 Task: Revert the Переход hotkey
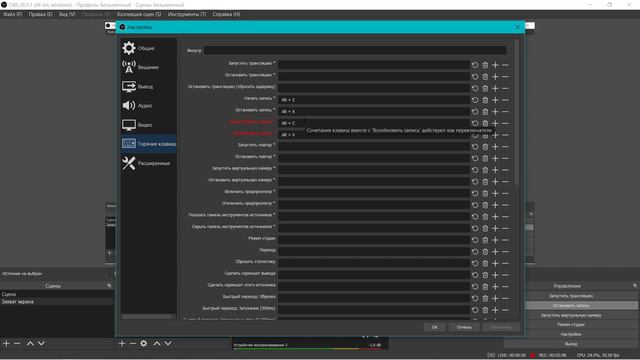click(x=475, y=252)
